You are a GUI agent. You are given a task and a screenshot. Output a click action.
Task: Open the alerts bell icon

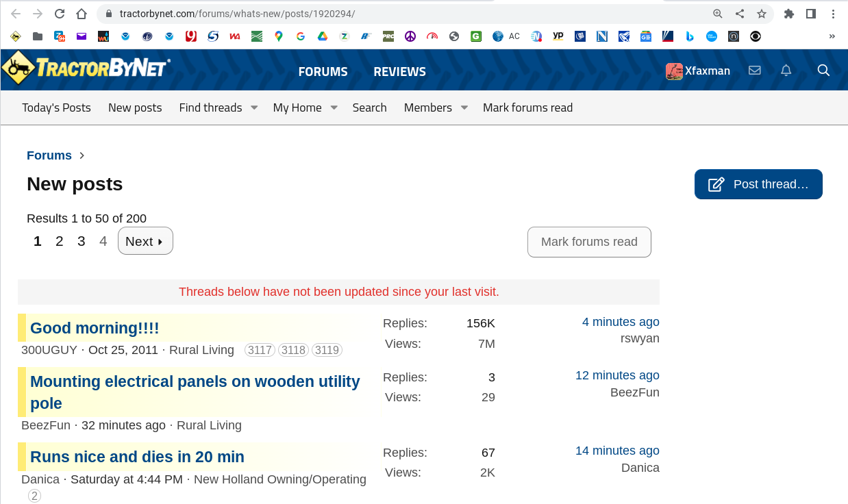[x=786, y=71]
